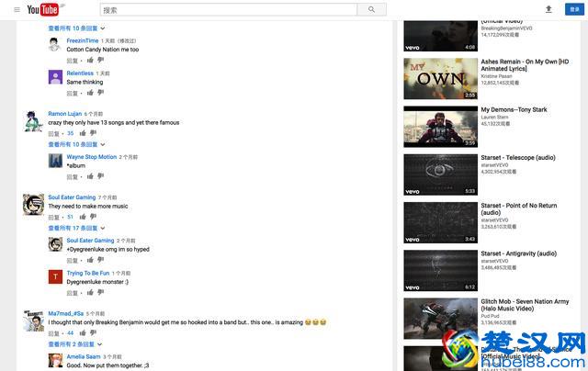Reply to Trying To Be Fun's comment

[72, 293]
